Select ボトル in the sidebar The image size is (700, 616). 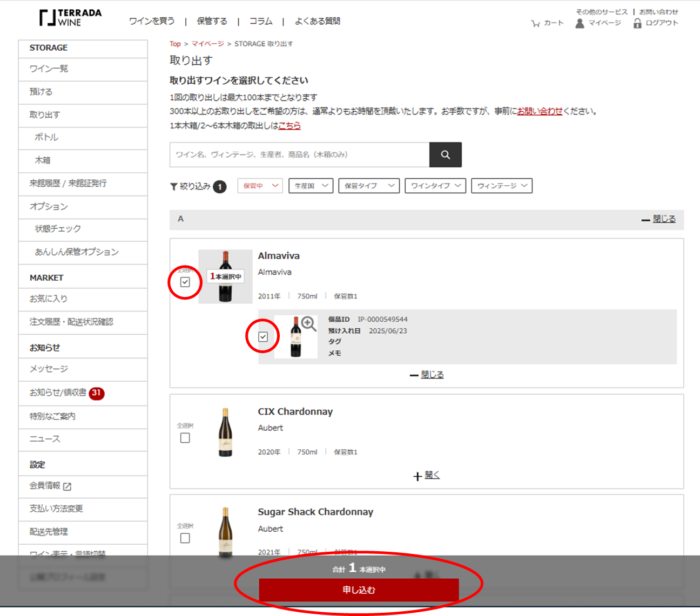(83, 138)
